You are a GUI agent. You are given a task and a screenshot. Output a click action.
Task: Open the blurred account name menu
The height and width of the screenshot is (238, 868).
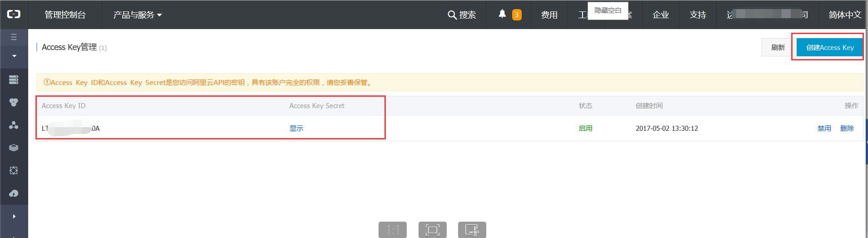[x=767, y=15]
